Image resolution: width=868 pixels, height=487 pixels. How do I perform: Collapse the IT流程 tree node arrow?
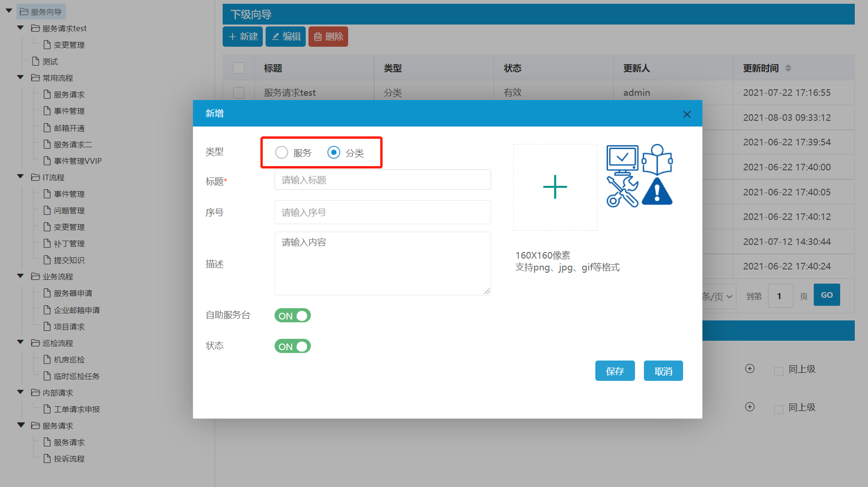[20, 177]
